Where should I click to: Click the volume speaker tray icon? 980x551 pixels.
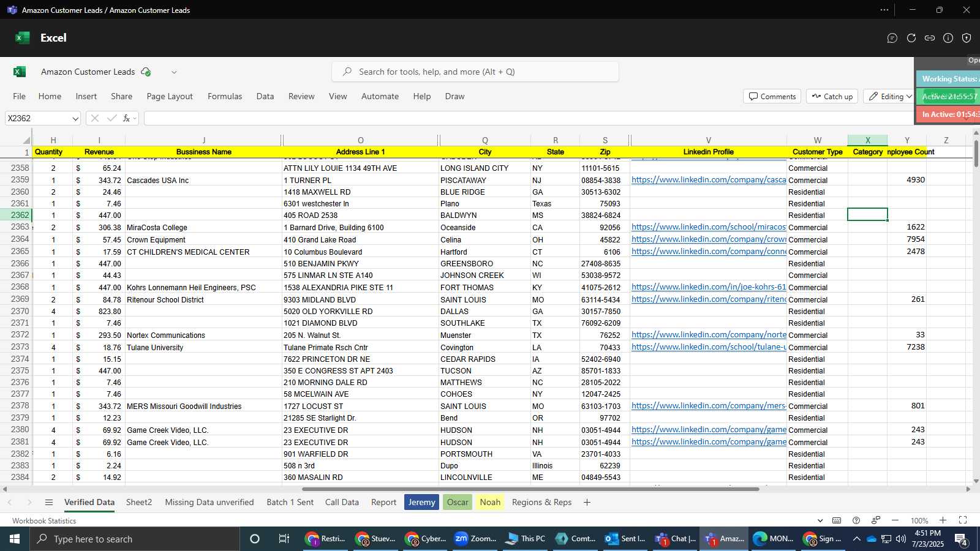coord(901,539)
